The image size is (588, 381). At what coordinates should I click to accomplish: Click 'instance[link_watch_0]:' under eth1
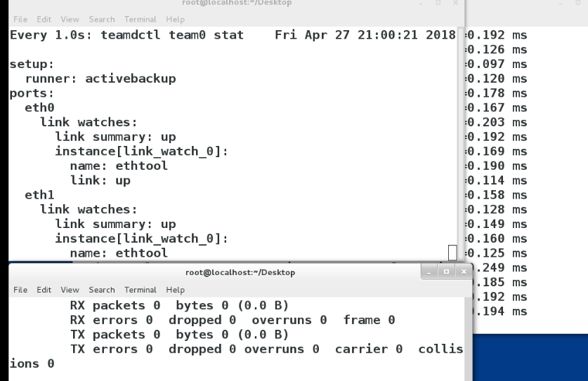142,239
